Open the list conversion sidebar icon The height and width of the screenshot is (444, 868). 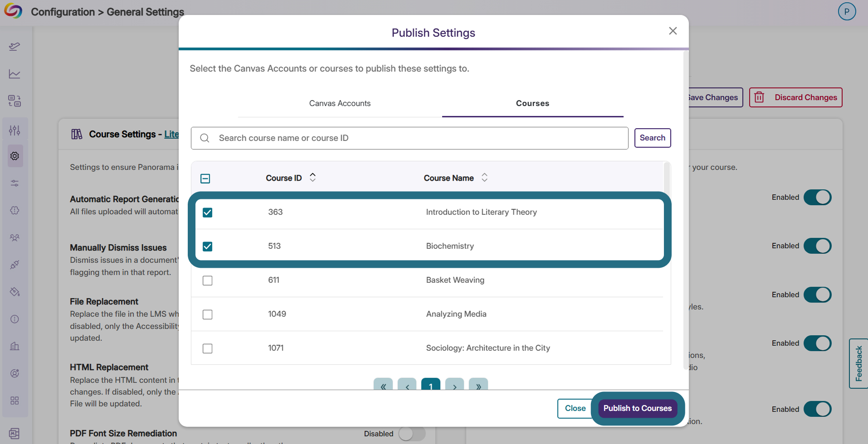[15, 101]
